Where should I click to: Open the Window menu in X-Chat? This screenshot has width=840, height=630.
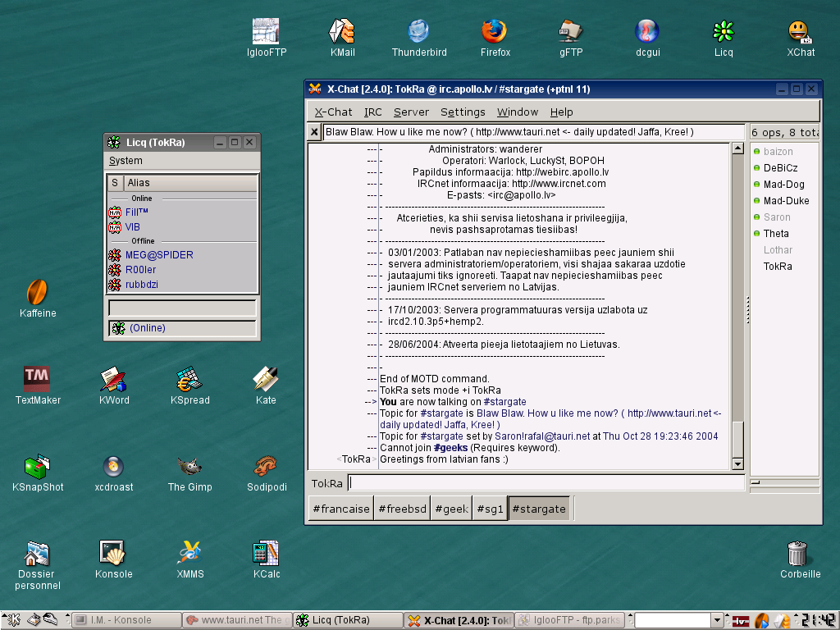517,112
